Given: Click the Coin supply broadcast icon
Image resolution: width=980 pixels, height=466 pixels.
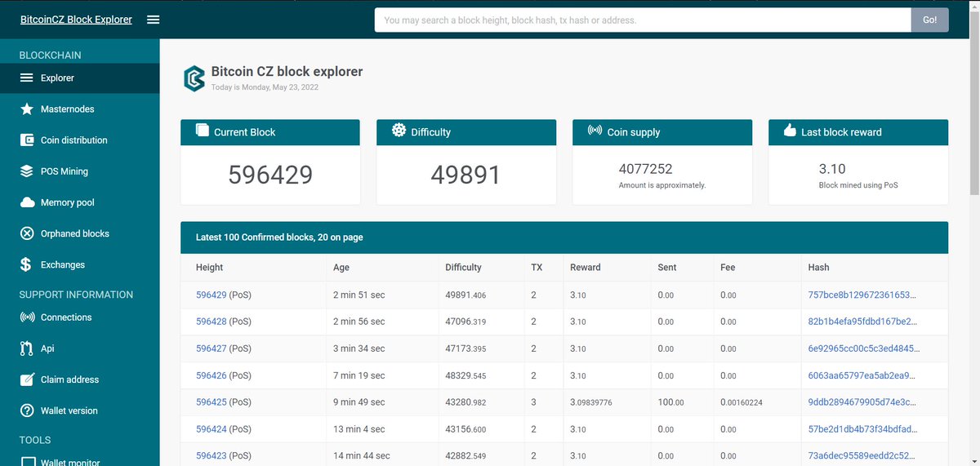Looking at the screenshot, I should click(595, 131).
